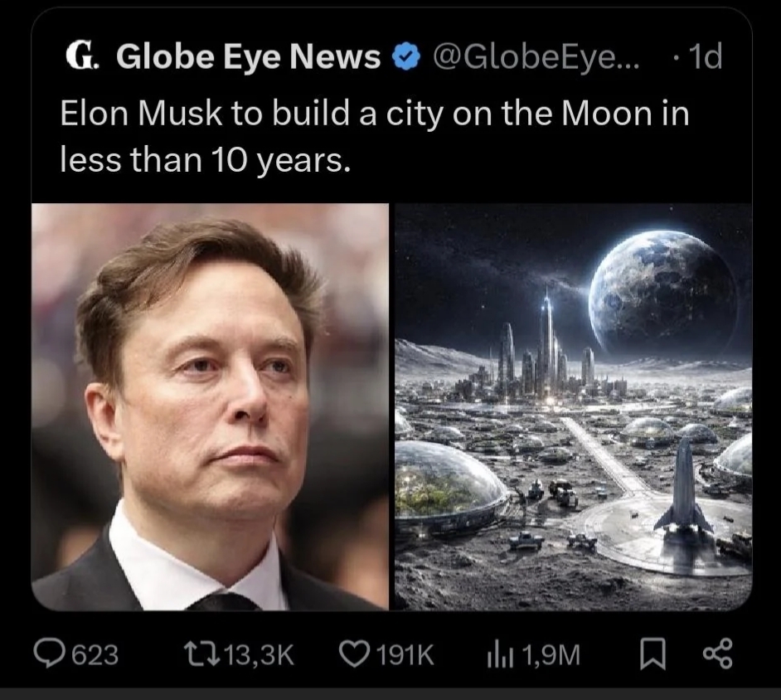This screenshot has height=700, width=781.
Task: Click the blue verified badge
Action: pyautogui.click(x=401, y=58)
